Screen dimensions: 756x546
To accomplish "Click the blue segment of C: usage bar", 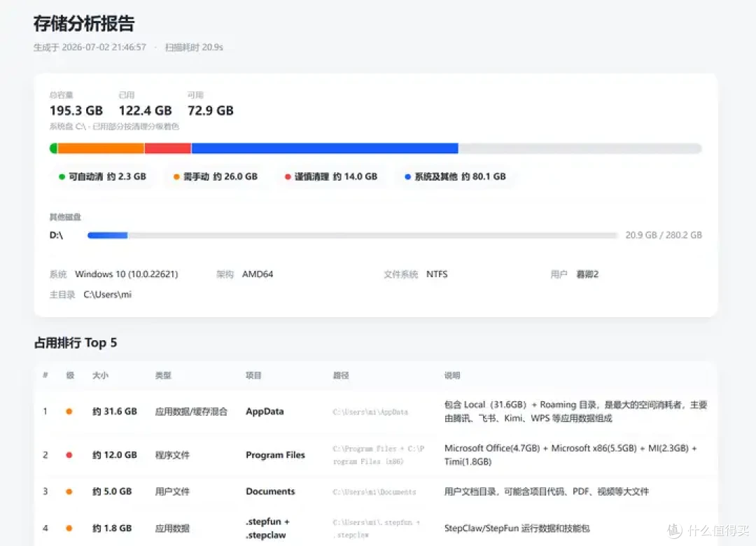I will pos(325,148).
